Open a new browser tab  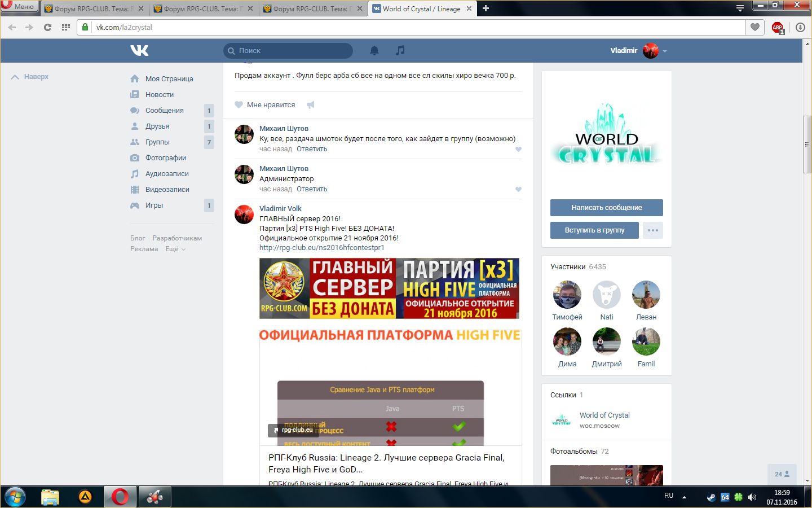point(486,8)
